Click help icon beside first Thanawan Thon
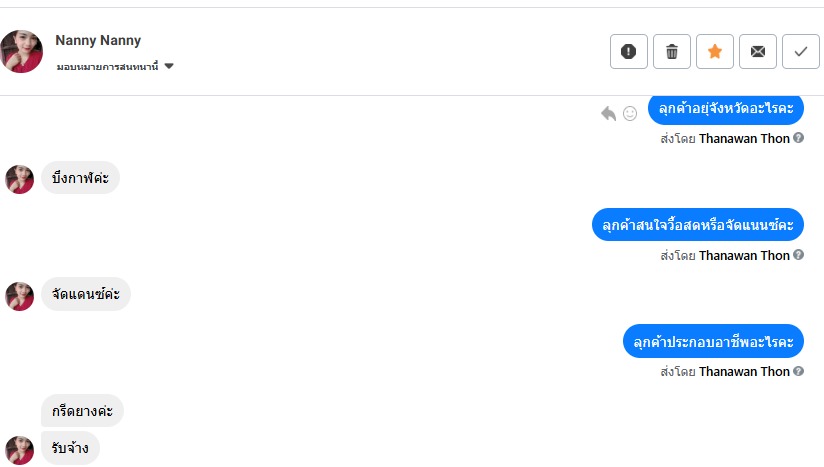824x467 pixels. coord(798,138)
